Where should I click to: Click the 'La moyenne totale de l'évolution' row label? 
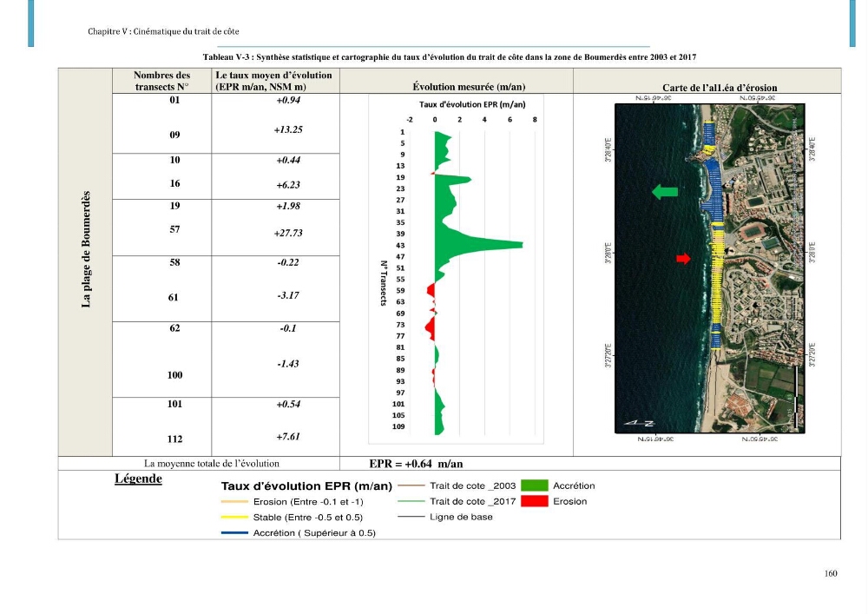pos(212,464)
